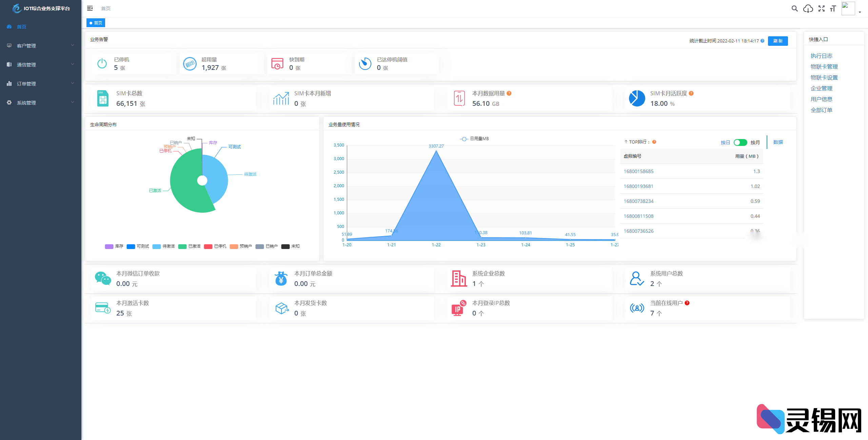Click the 待激活 legend color swatch
868x440 pixels.
[157, 246]
